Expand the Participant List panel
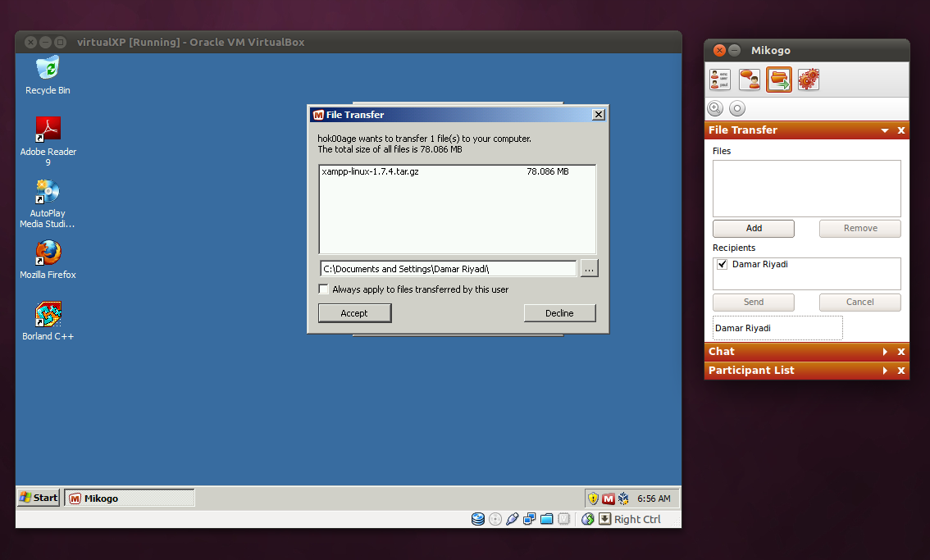This screenshot has height=560, width=930. click(x=884, y=370)
